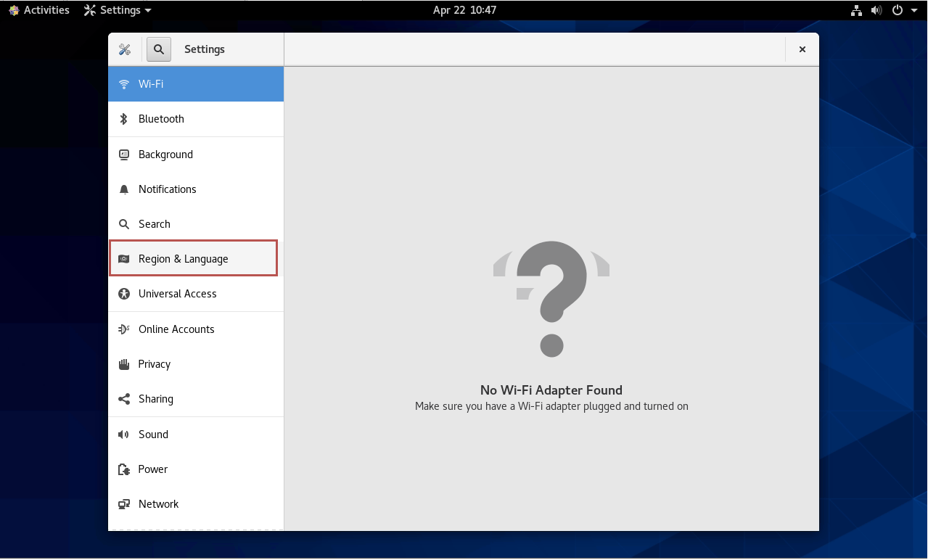Click the 'Make sure you have a Wi-Fi adapter' message
This screenshot has height=560, width=928.
pos(551,406)
